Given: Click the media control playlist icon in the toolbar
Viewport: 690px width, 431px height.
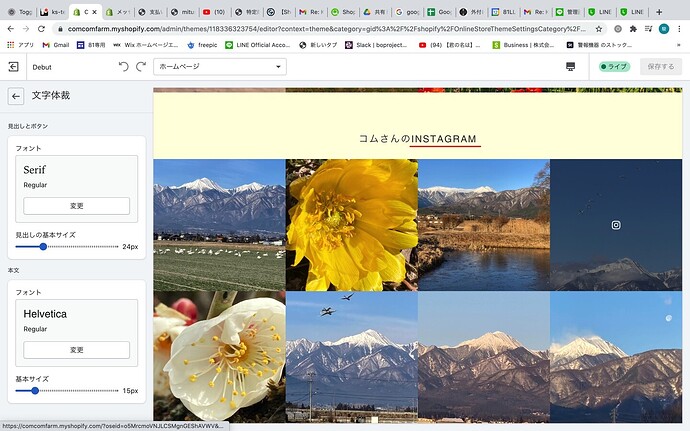Looking at the screenshot, I should 648,29.
